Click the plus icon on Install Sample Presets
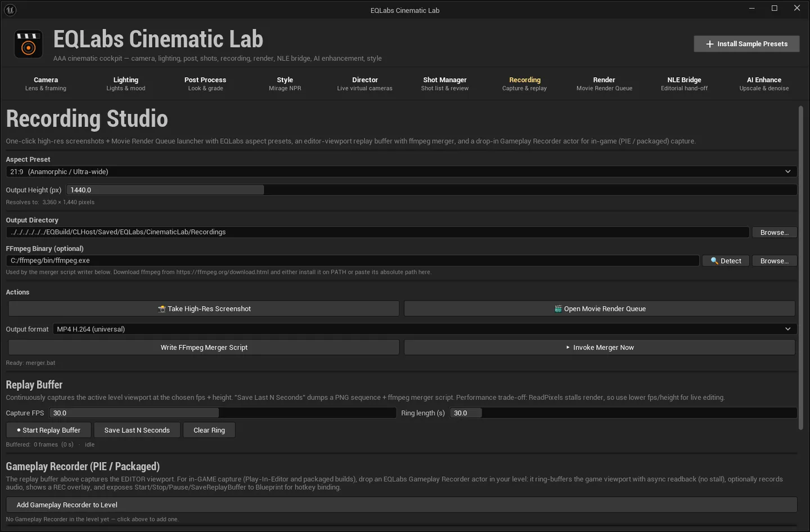This screenshot has height=532, width=810. (x=710, y=44)
